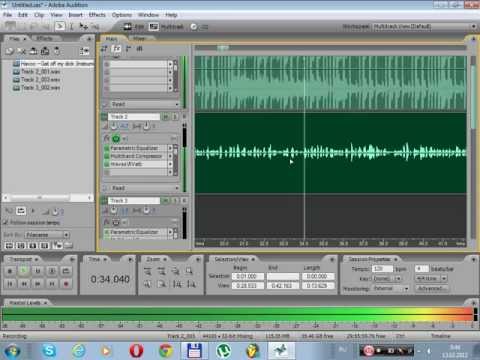480x360 pixels.
Task: Open Skype from the taskbar
Action: tap(49, 351)
